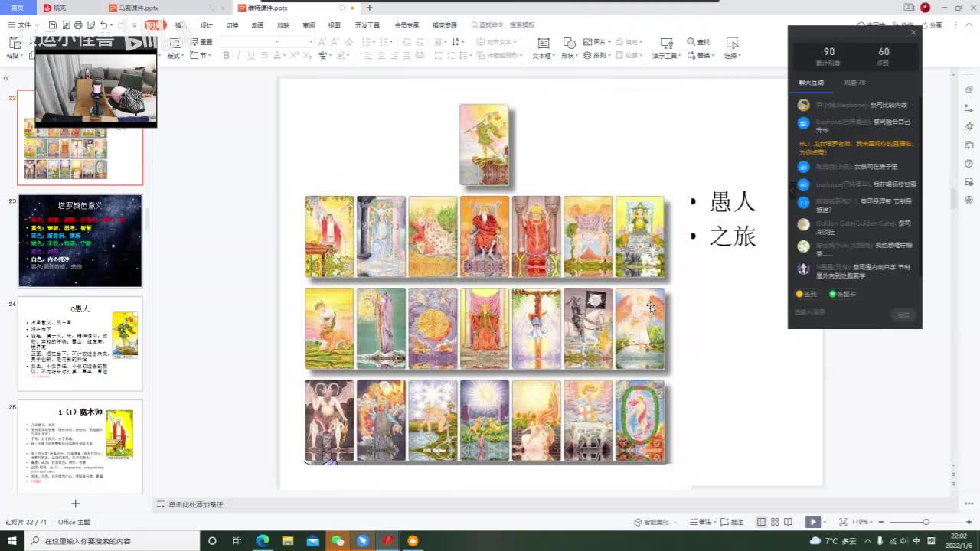
Task: Click the Text Box (文本框) icon
Action: click(543, 44)
